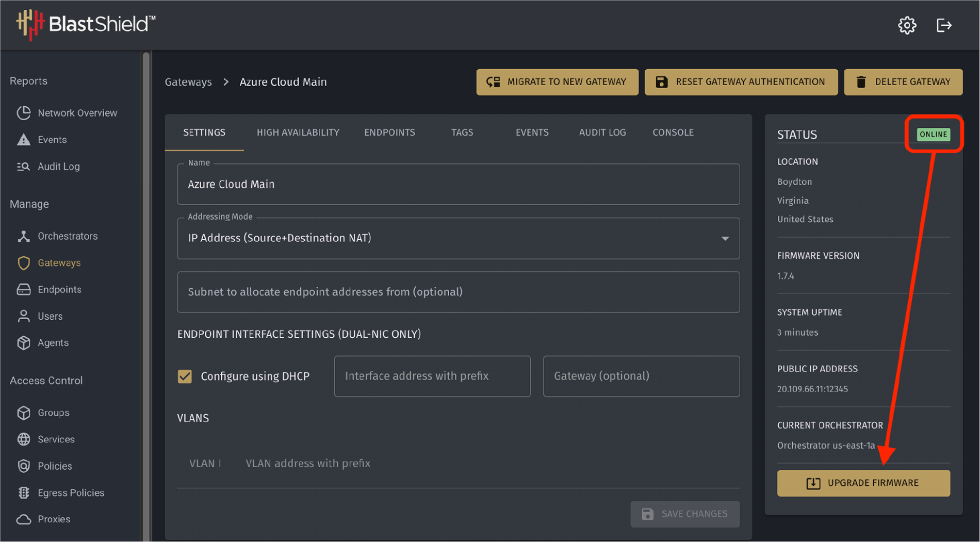980x542 pixels.
Task: Open the Addressing Mode dropdown
Action: [x=458, y=238]
